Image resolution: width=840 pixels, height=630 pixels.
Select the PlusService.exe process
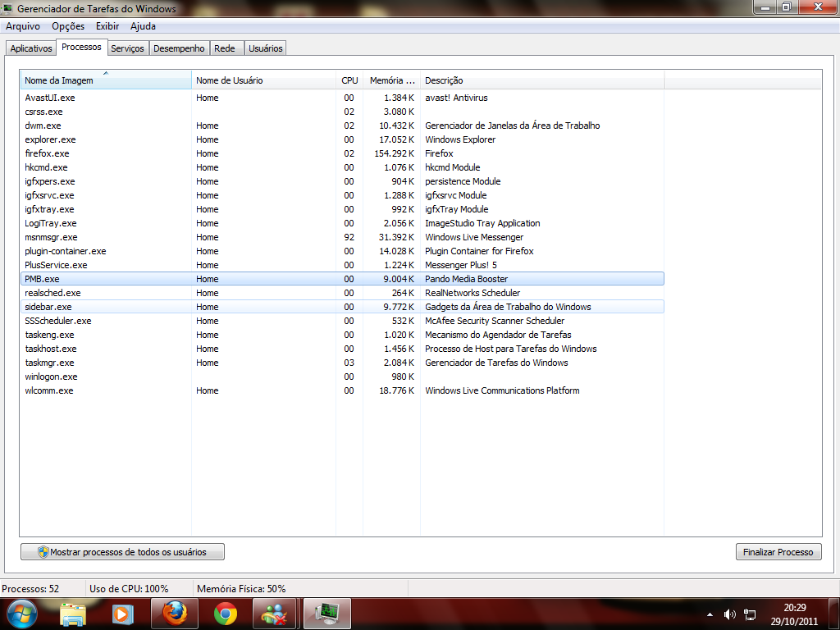click(342, 265)
